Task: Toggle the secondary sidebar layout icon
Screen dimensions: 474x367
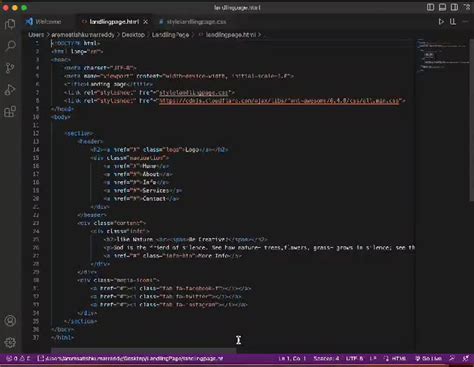Action: coord(454,7)
